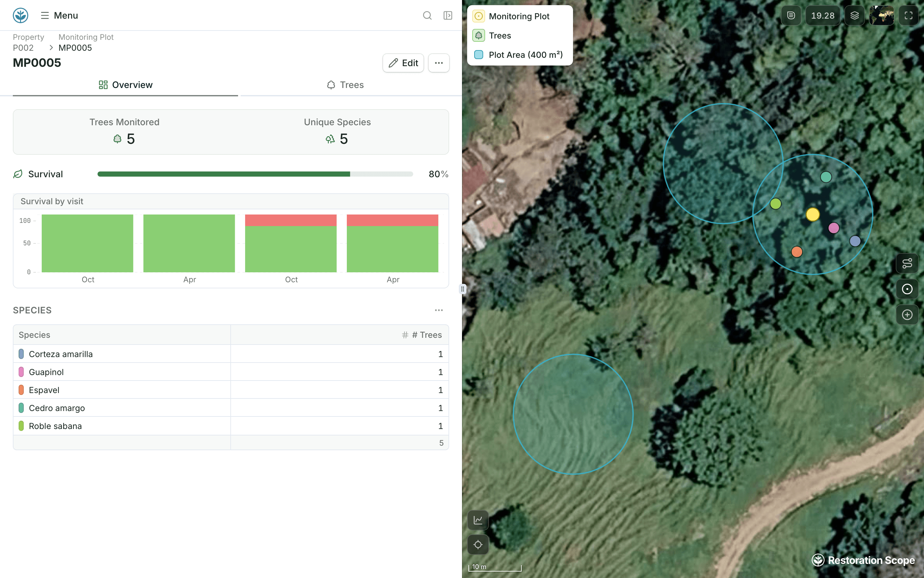
Task: Switch to the Trees tab
Action: [345, 85]
